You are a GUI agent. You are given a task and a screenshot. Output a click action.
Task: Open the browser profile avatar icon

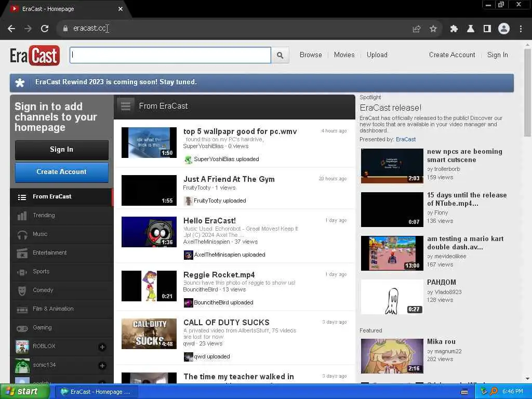point(504,29)
